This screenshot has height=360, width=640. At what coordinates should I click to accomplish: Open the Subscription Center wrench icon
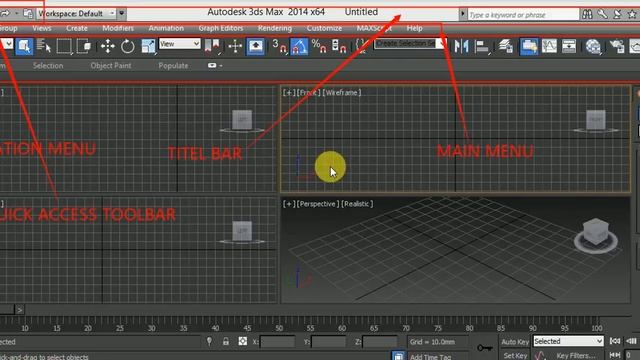pyautogui.click(x=602, y=14)
